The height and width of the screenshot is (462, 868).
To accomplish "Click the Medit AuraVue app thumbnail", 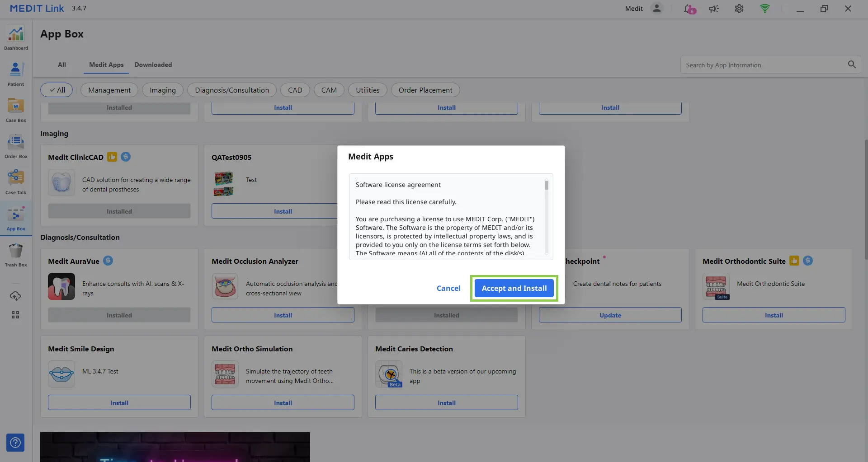I will click(61, 286).
